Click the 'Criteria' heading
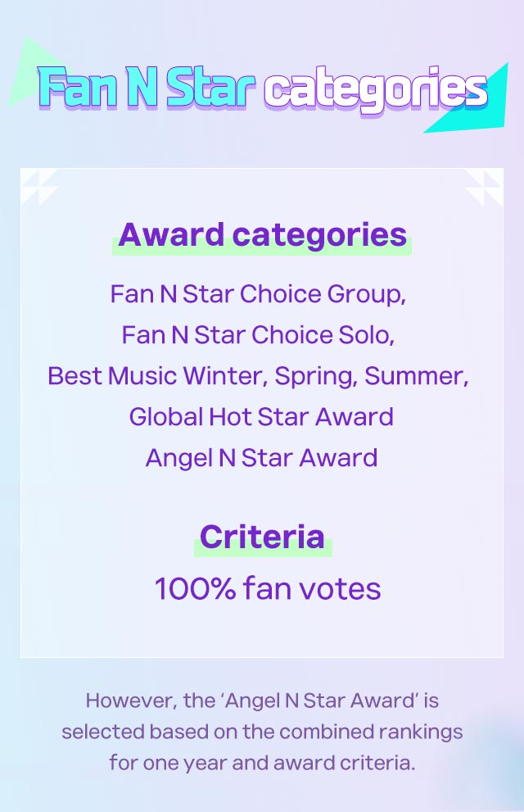This screenshot has height=812, width=524. [262, 537]
